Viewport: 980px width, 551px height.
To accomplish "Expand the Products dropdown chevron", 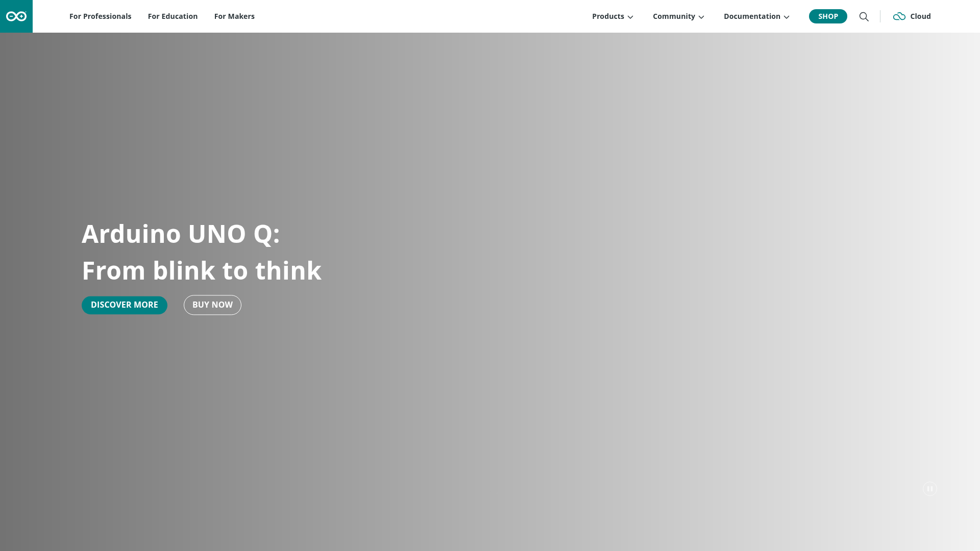I will (631, 17).
